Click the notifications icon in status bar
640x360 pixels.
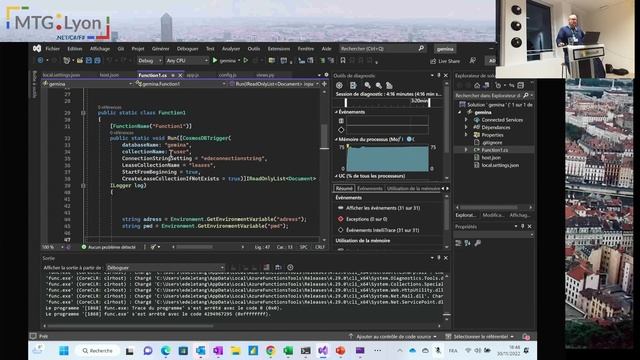point(526,337)
